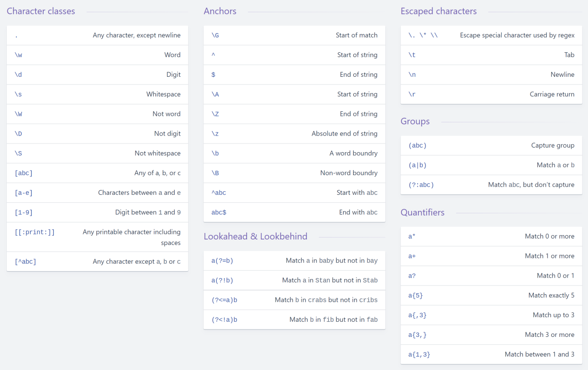Click the 'A word boundry' description
588x370 pixels.
click(x=353, y=154)
